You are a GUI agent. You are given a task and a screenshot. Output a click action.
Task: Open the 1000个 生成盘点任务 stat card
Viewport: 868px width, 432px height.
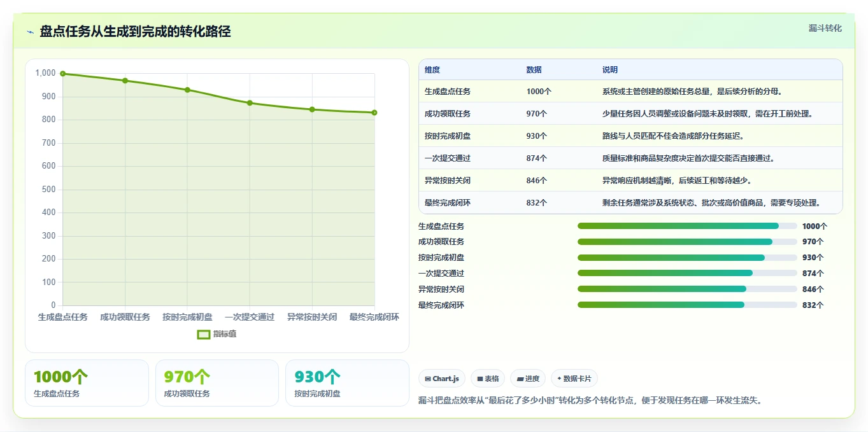87,383
